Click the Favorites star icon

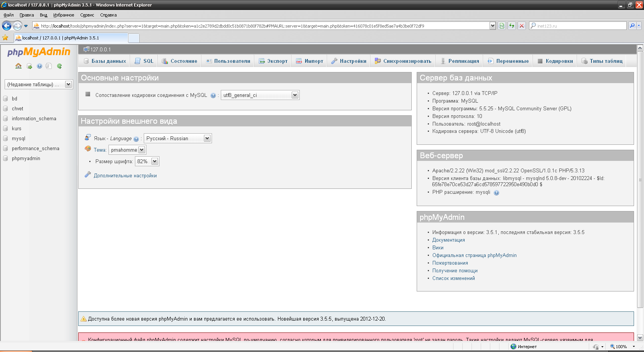[x=5, y=38]
